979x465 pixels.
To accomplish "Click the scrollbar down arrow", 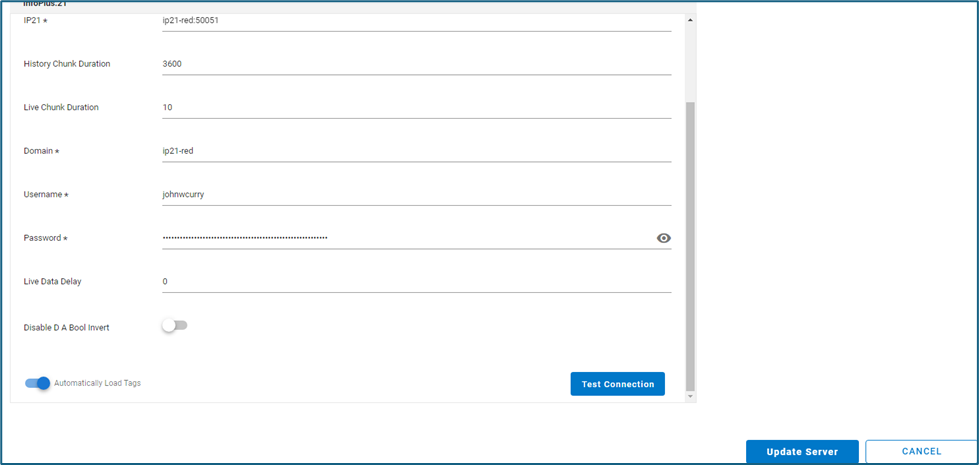I will tap(690, 396).
